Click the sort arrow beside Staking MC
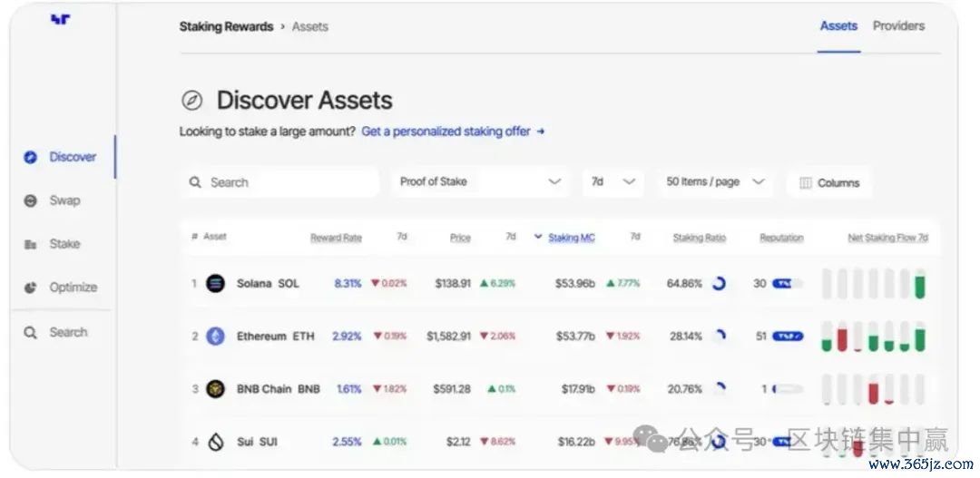This screenshot has width=980, height=478. coord(538,237)
